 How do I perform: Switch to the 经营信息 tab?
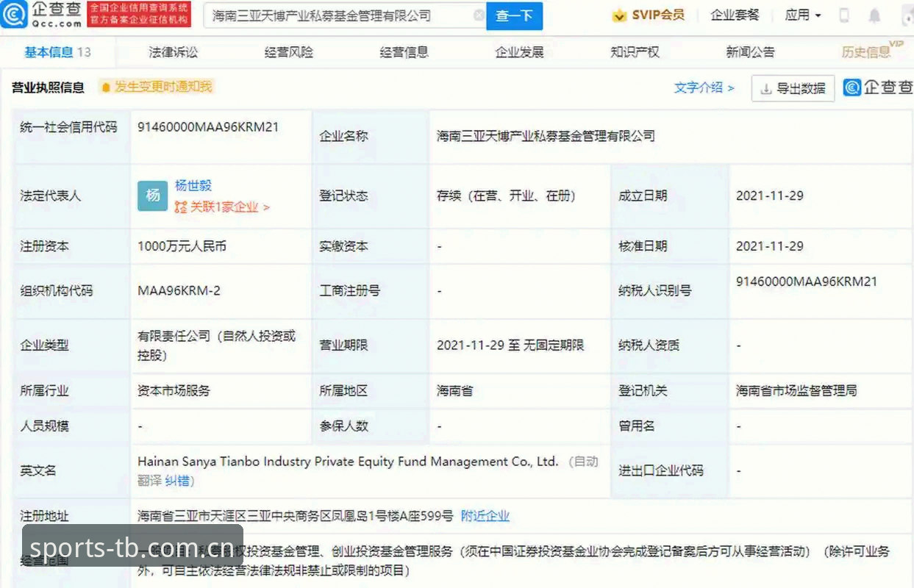(404, 52)
